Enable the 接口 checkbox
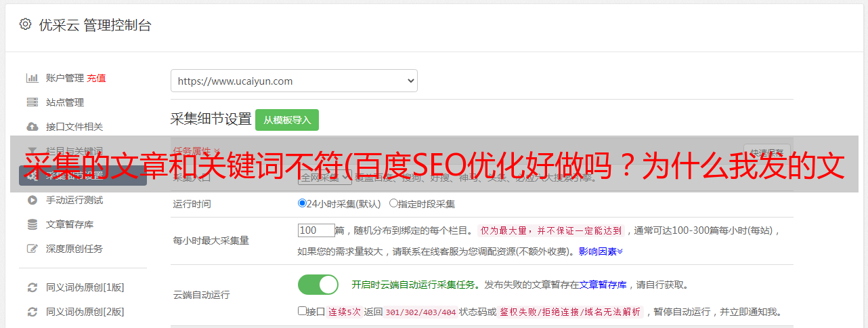The width and height of the screenshot is (868, 328). click(x=302, y=311)
